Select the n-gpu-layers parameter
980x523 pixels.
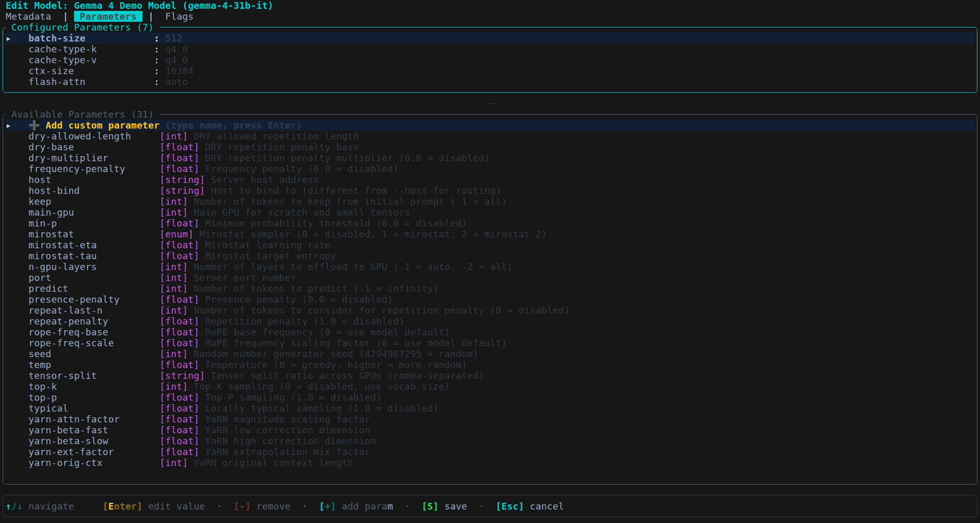[62, 267]
